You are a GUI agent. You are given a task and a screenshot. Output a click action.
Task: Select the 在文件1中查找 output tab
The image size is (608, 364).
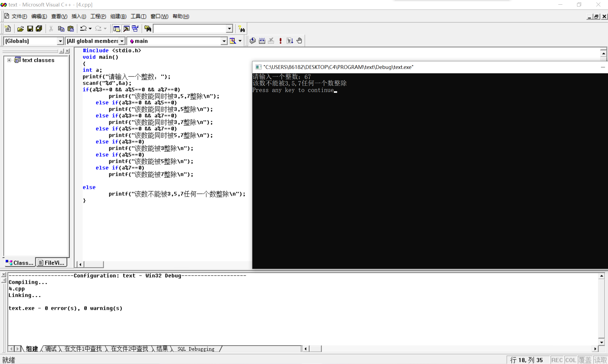click(83, 349)
